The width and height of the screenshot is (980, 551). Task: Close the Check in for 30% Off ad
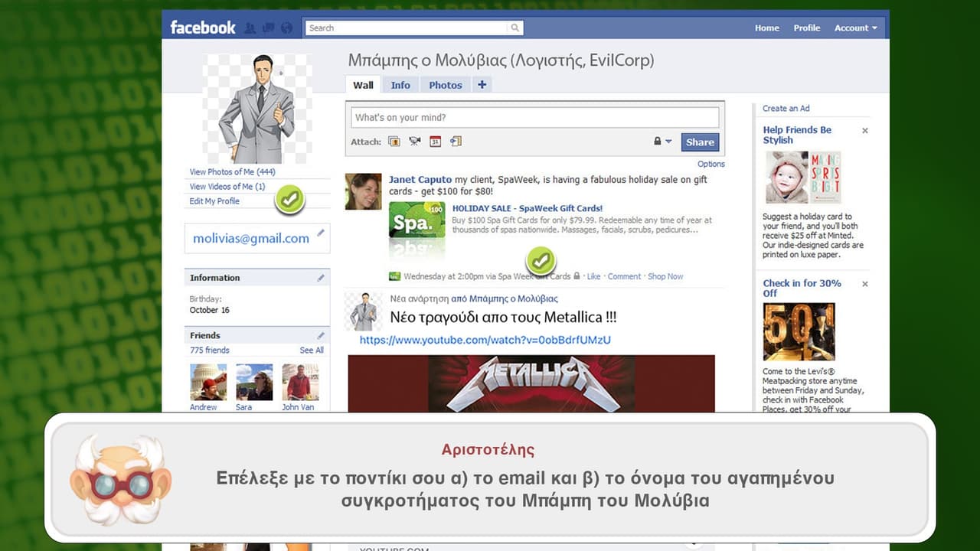tap(865, 284)
